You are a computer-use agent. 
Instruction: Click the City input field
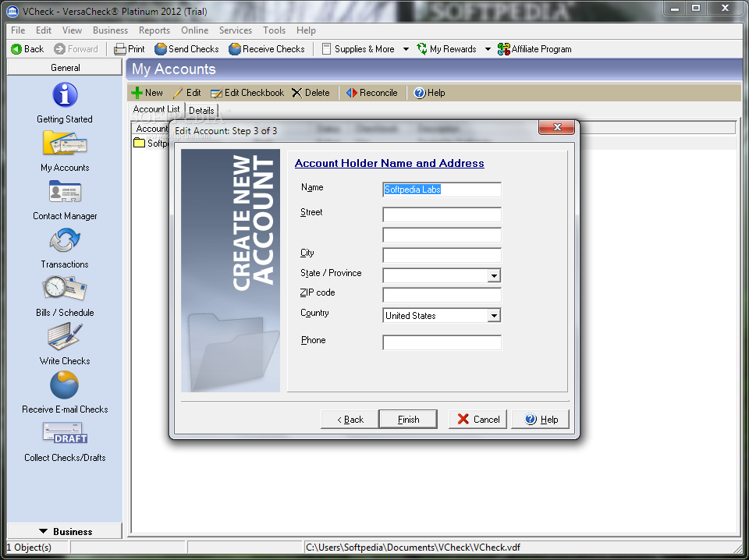(442, 255)
